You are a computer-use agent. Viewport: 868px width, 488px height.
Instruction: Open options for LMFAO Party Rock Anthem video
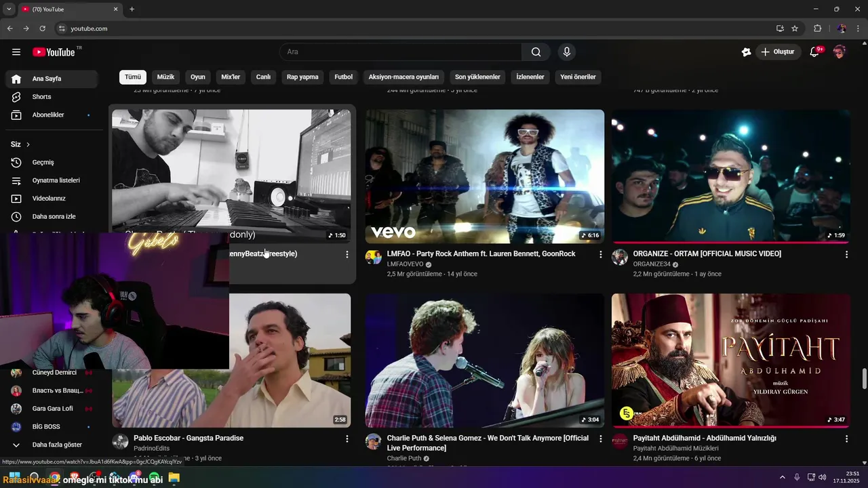tap(600, 254)
